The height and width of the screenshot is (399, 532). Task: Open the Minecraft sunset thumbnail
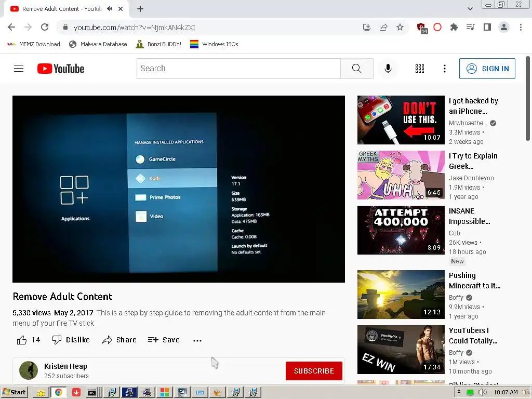click(401, 294)
